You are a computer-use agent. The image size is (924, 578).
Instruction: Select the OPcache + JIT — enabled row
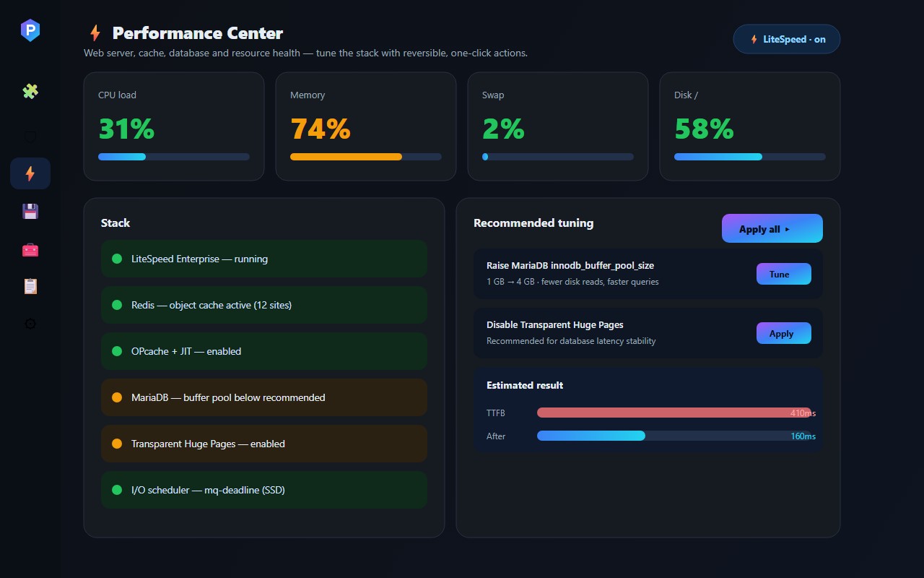point(264,351)
